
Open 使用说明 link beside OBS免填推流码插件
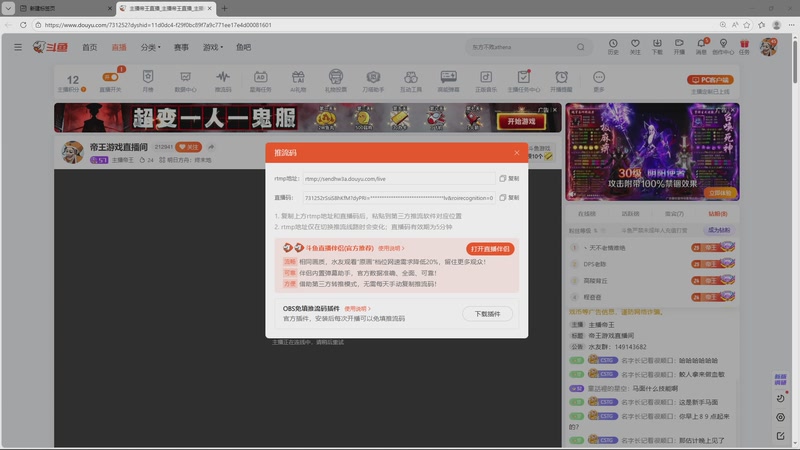[357, 309]
